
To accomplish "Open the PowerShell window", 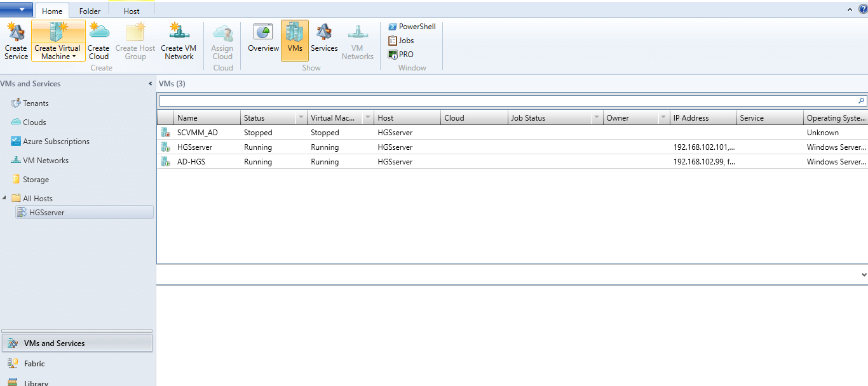I will pyautogui.click(x=412, y=27).
